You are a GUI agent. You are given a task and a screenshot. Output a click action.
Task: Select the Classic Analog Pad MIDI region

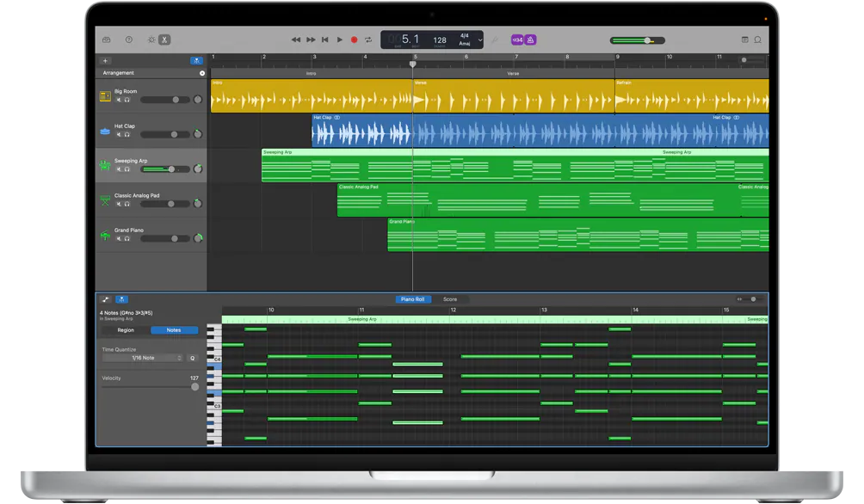pos(538,200)
